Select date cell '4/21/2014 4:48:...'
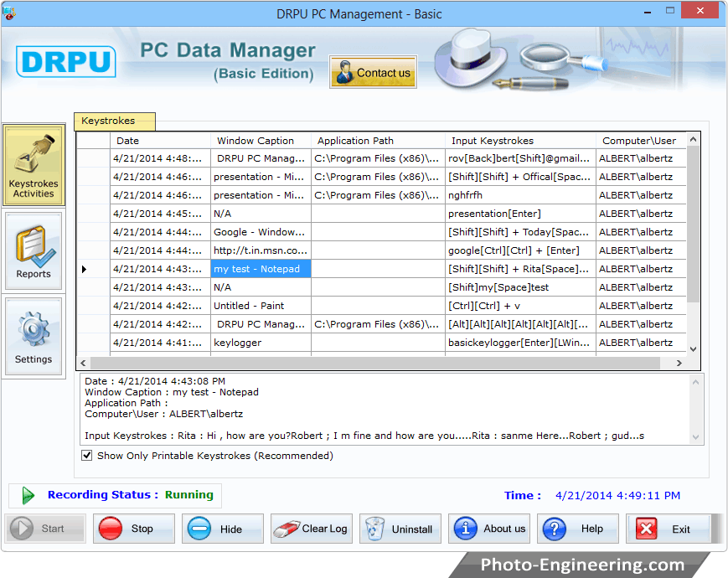This screenshot has width=728, height=578. tap(160, 158)
